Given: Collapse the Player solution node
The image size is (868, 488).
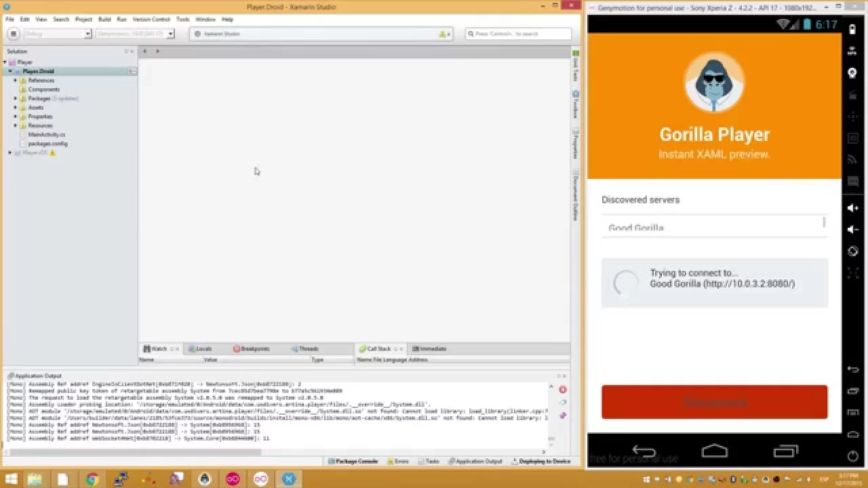Looking at the screenshot, I should pos(5,62).
